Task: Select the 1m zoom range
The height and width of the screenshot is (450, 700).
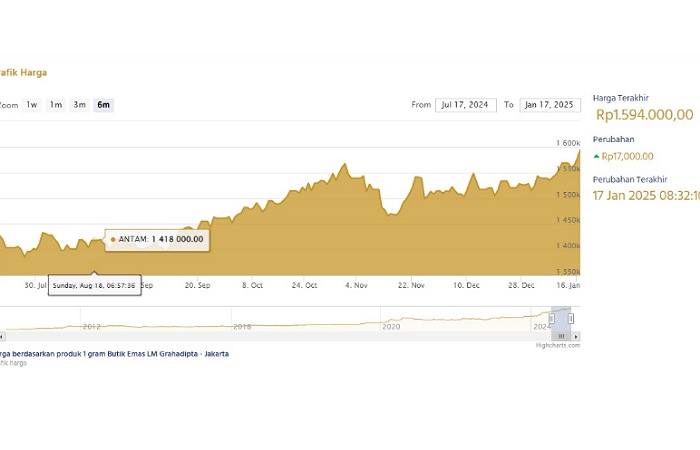Action: click(x=56, y=105)
